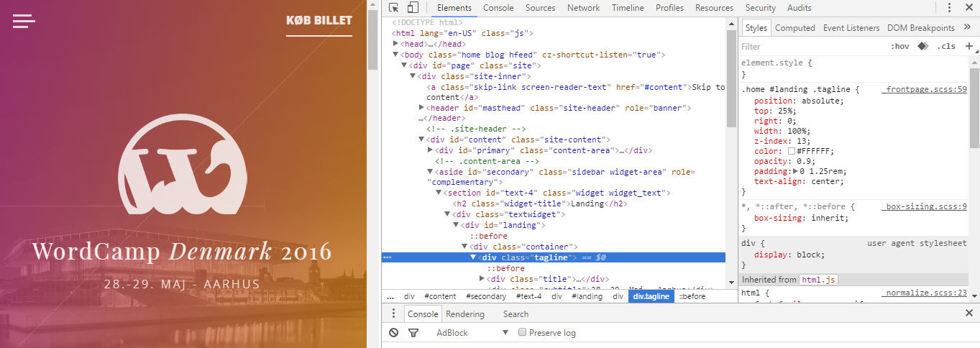This screenshot has height=348, width=980.
Task: Open the Audits panel tab
Action: [x=799, y=8]
